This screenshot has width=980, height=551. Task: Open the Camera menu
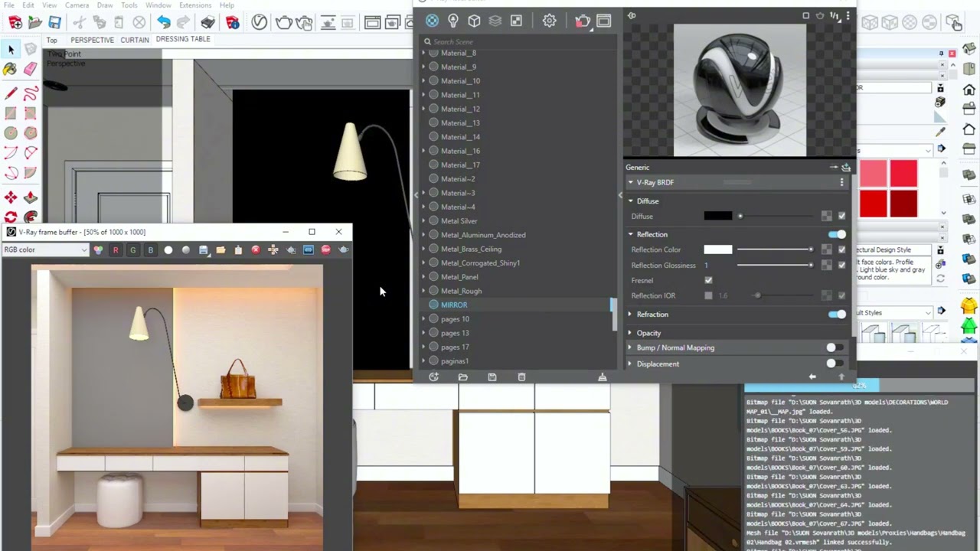pyautogui.click(x=77, y=5)
